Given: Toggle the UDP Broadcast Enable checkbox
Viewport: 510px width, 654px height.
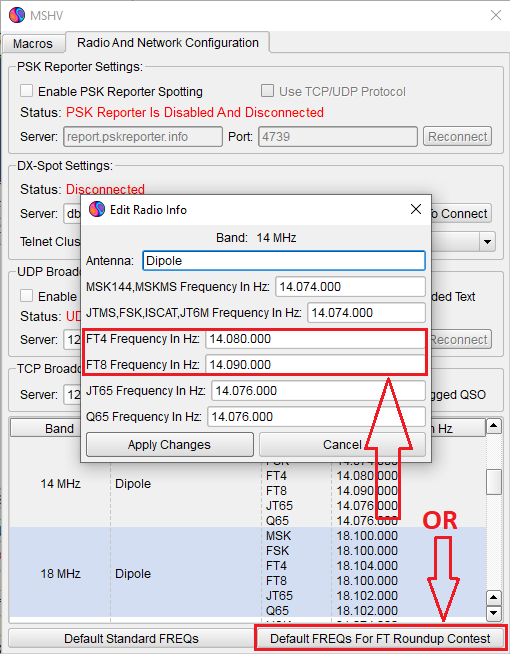Looking at the screenshot, I should coord(27,296).
